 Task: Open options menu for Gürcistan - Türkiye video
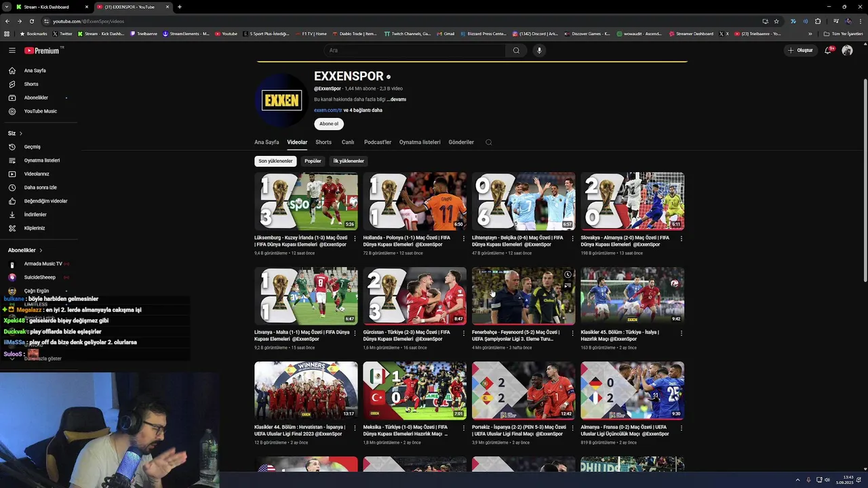coord(464,333)
